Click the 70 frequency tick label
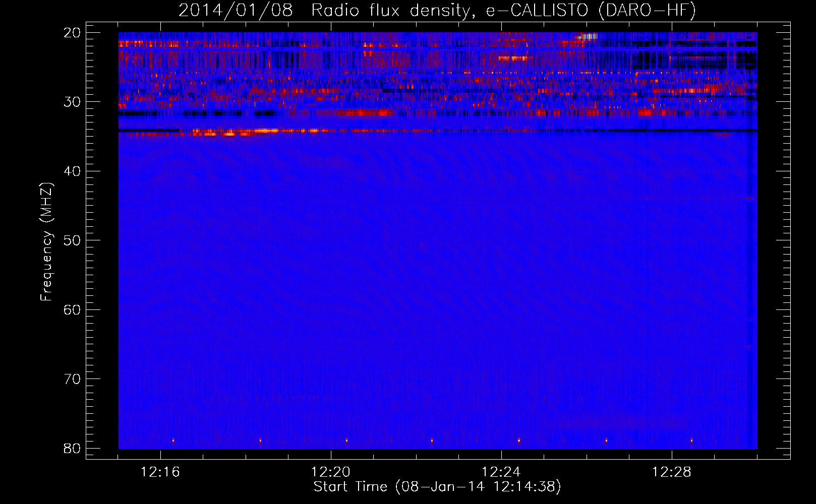The image size is (816, 504). click(72, 379)
